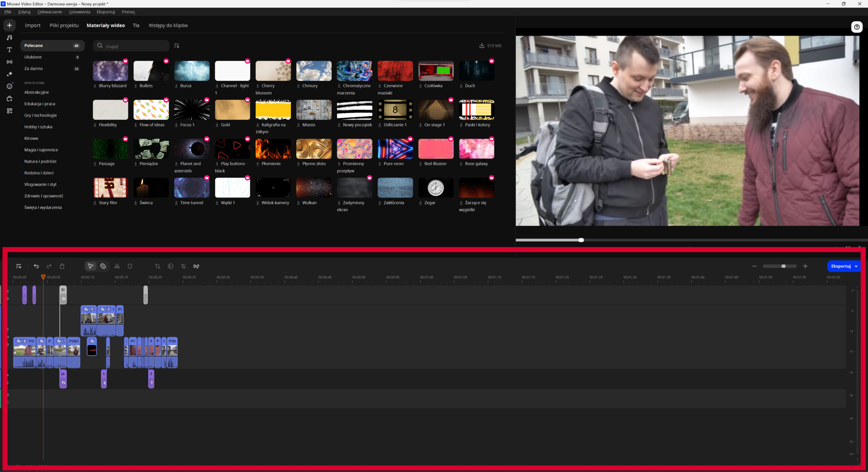The width and height of the screenshot is (868, 472).
Task: Toggle the clip Properties sliders icon
Action: (183, 266)
